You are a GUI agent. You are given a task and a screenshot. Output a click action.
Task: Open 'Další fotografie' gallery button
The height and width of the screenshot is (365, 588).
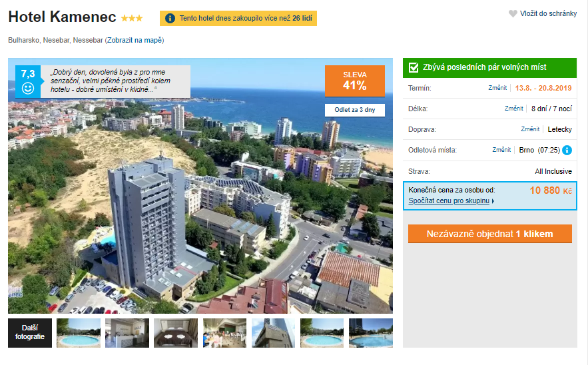coord(29,332)
